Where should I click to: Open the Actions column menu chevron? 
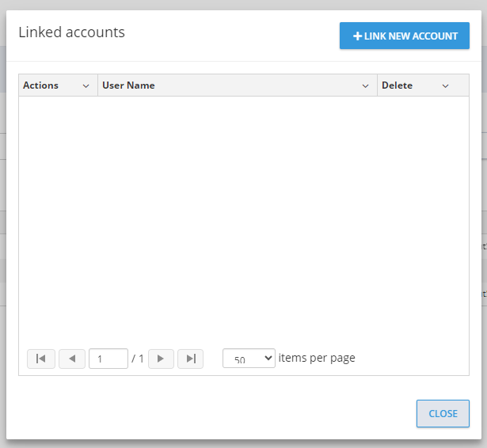[x=86, y=85]
